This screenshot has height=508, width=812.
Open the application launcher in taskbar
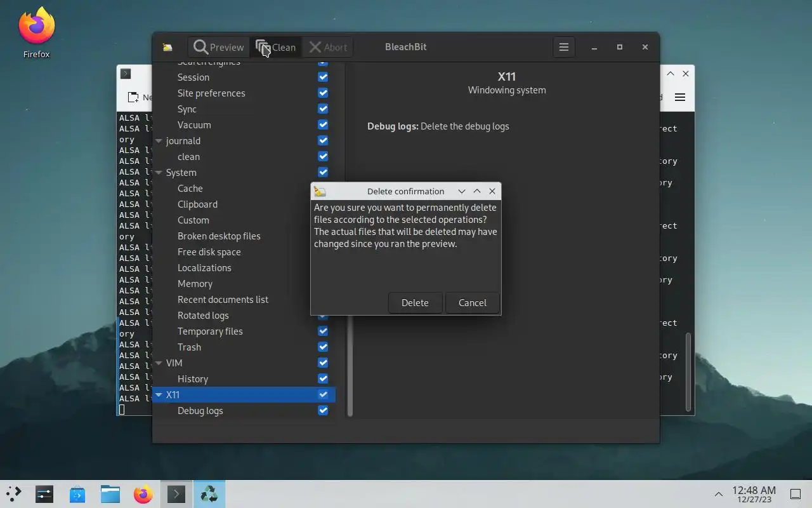click(x=14, y=494)
